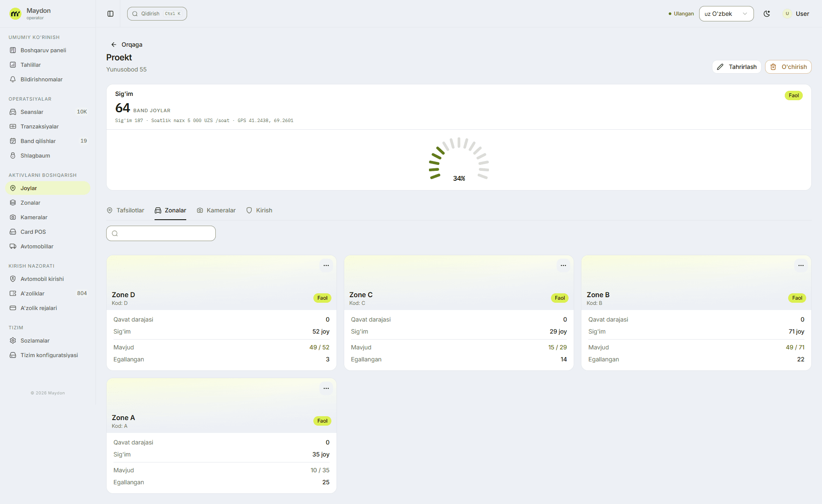The height and width of the screenshot is (504, 822).
Task: Open Sozlamalar settings
Action: tap(48, 340)
